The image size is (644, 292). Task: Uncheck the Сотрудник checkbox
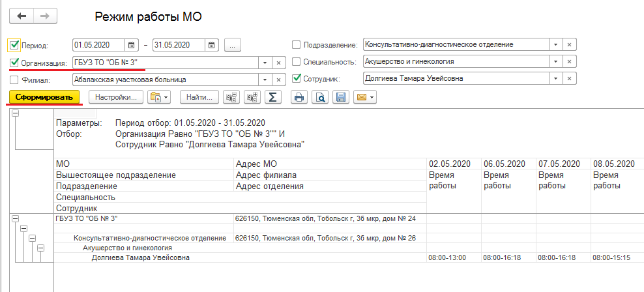point(297,79)
